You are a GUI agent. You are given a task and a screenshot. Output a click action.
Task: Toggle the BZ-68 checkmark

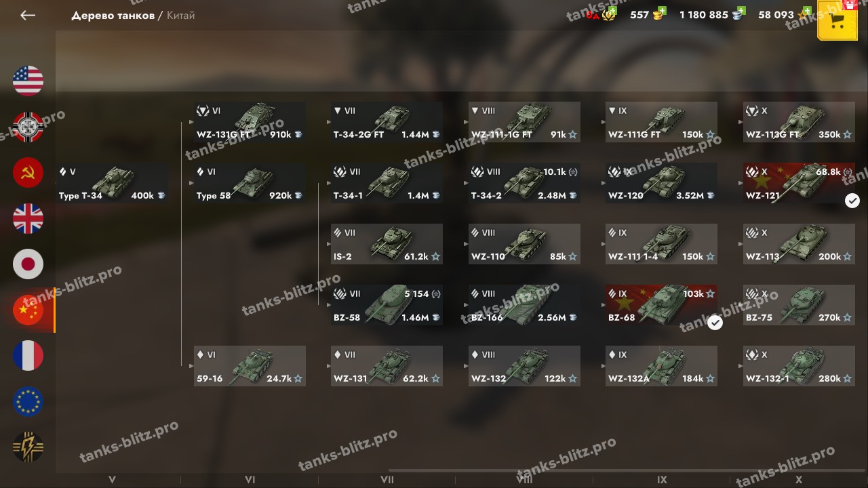point(715,323)
